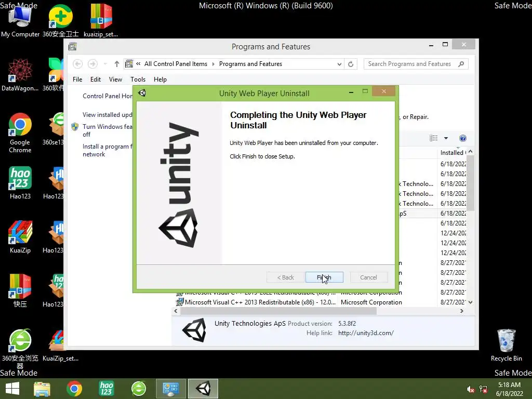532x399 pixels.
Task: Open the Windows Start button
Action: click(12, 389)
